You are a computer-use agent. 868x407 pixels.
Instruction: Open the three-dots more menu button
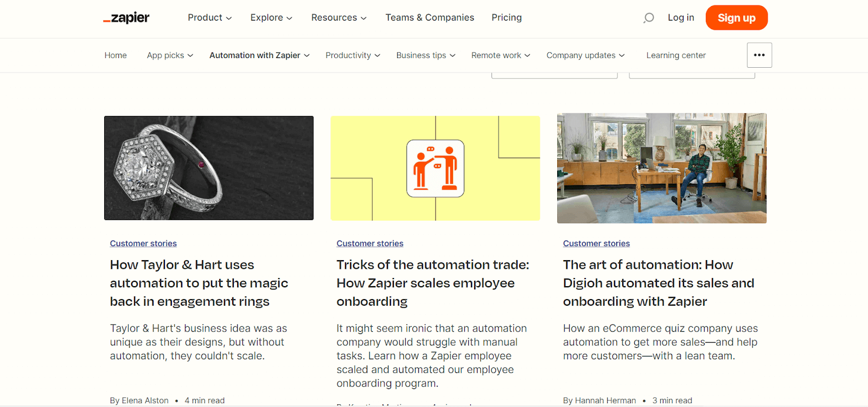[759, 55]
